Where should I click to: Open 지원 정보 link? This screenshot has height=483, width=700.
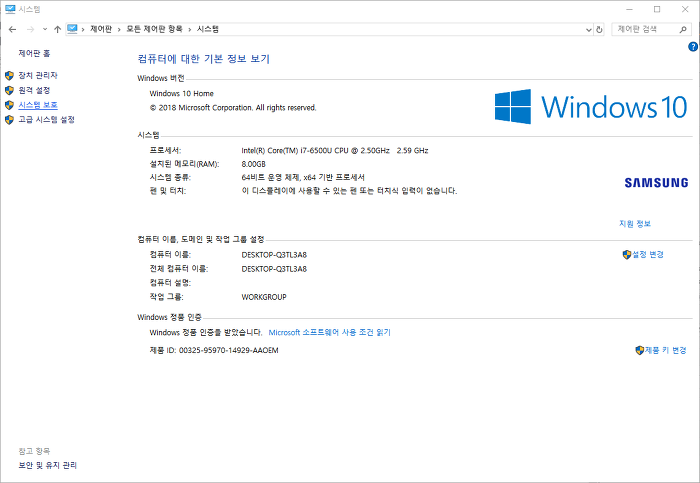click(x=635, y=224)
